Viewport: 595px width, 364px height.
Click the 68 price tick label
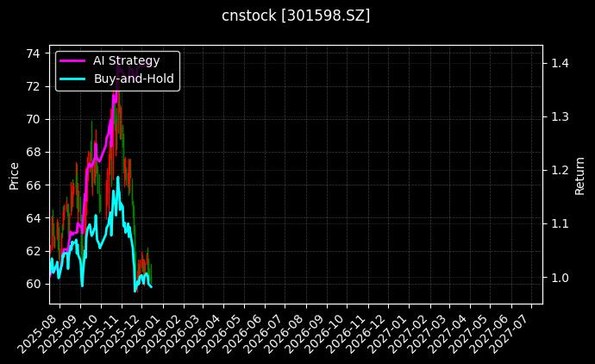point(32,152)
